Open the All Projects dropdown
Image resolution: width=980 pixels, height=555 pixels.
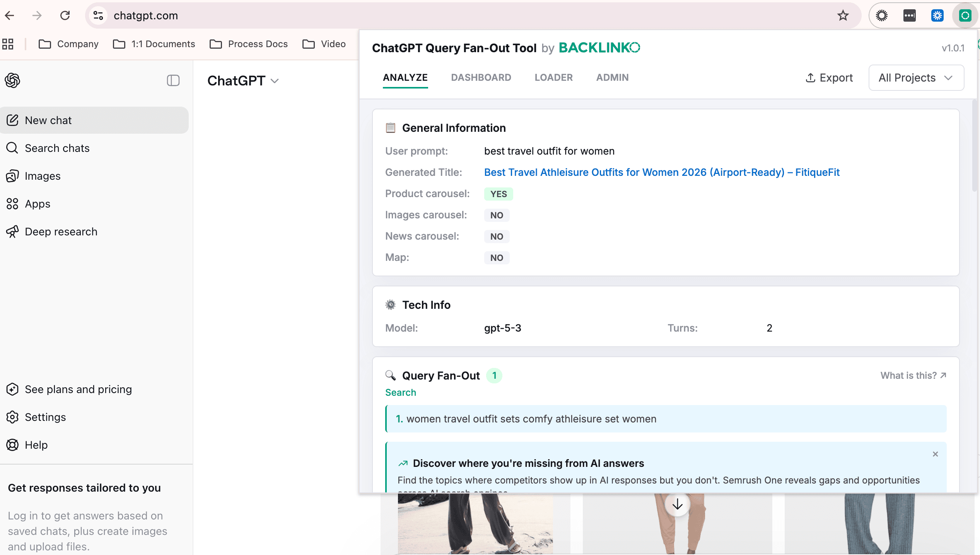[916, 78]
